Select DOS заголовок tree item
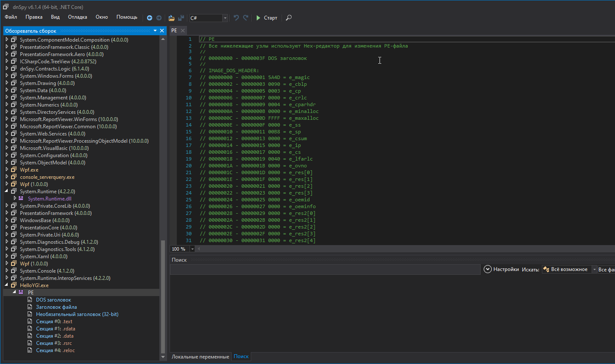 [54, 300]
